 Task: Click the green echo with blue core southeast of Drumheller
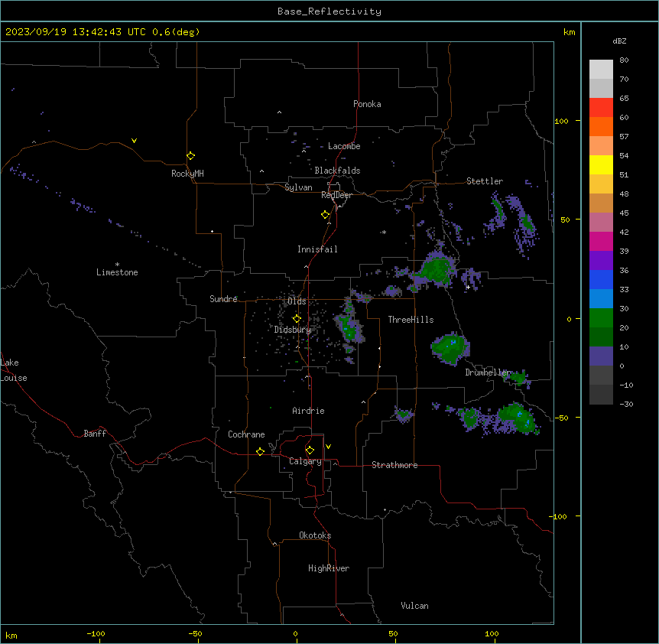[516, 418]
